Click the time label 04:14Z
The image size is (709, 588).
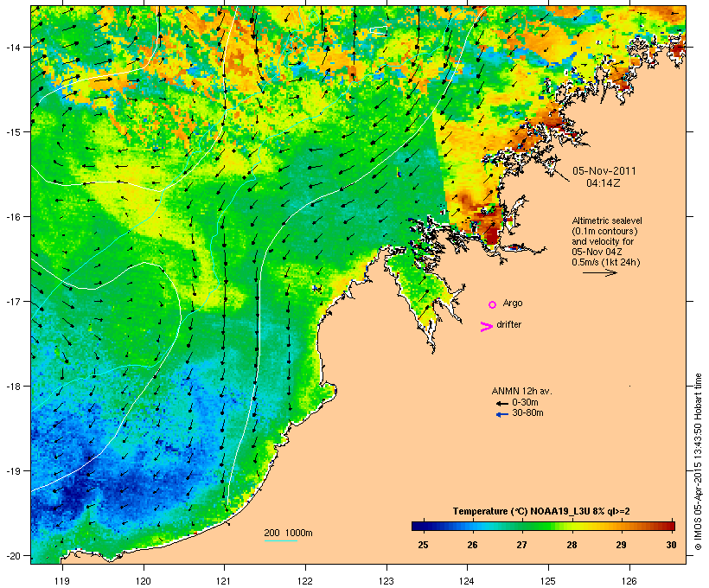pos(604,183)
